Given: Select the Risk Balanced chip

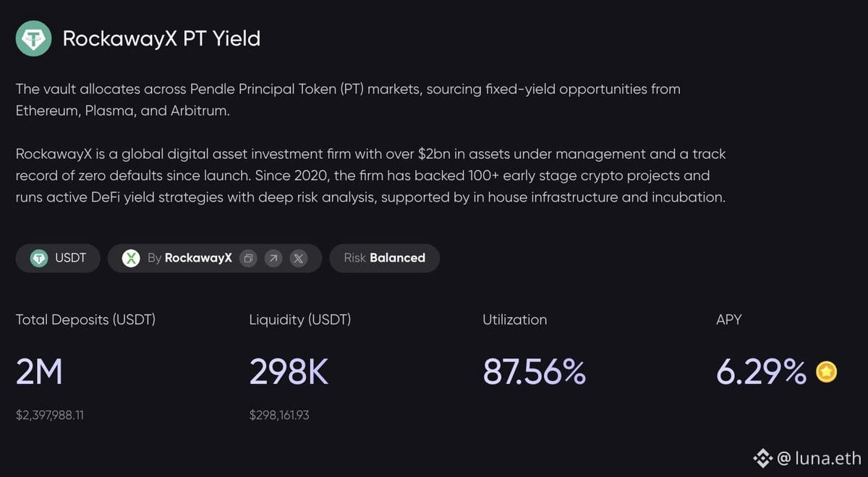Looking at the screenshot, I should pyautogui.click(x=384, y=258).
